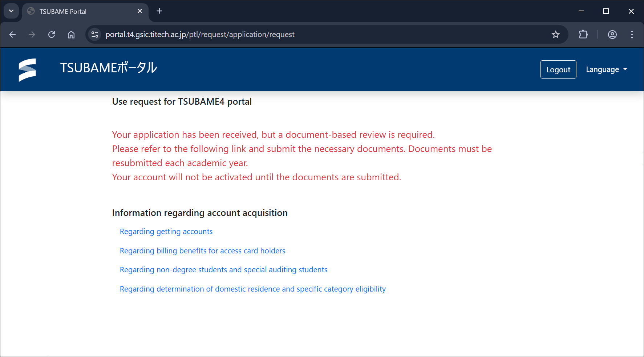Bookmark this page with the star icon
The height and width of the screenshot is (357, 644).
(x=555, y=35)
